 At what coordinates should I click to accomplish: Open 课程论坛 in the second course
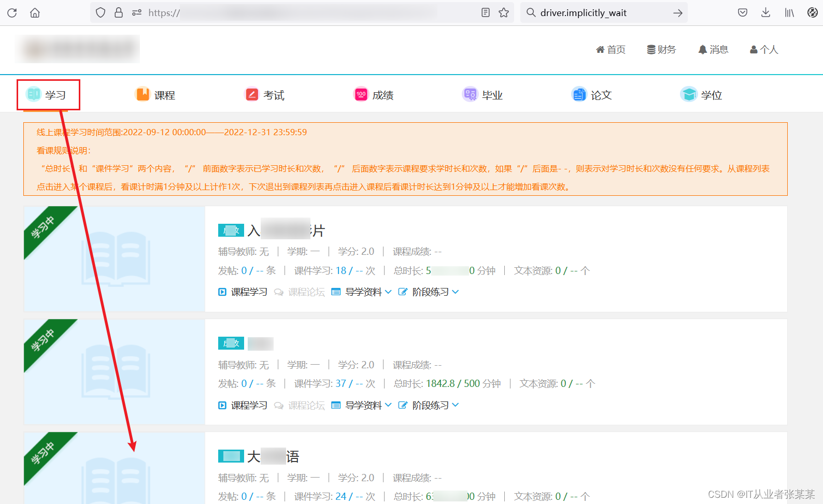point(300,405)
